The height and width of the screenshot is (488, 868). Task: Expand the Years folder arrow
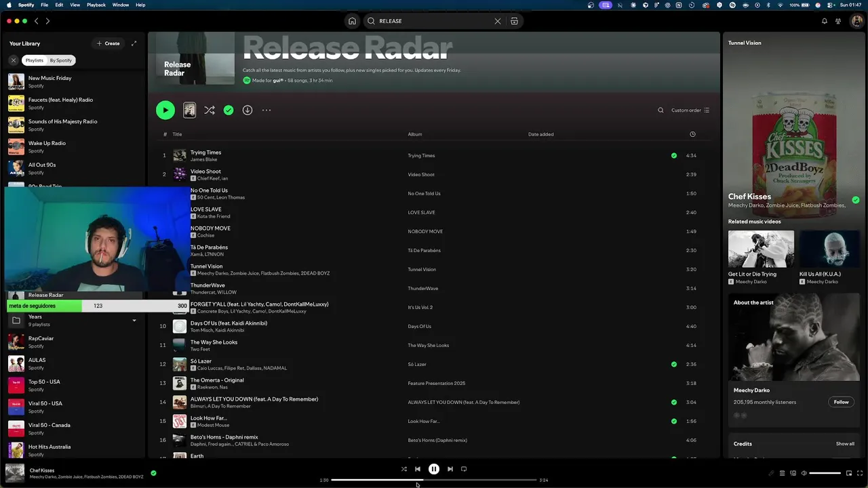(134, 321)
